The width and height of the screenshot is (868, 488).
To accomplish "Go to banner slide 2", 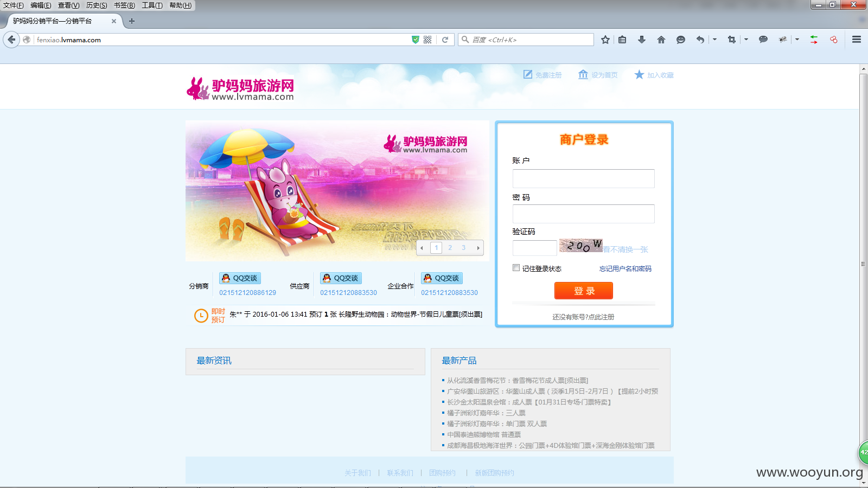I will tap(450, 248).
